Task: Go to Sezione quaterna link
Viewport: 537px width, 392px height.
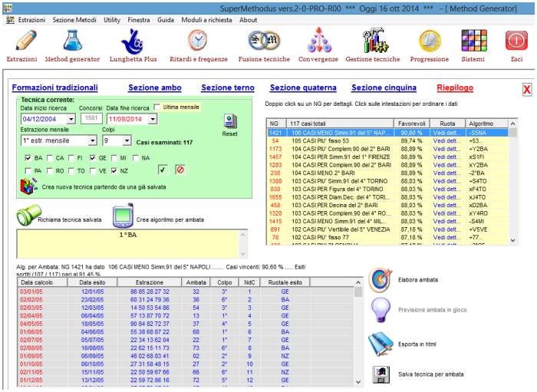Action: [x=303, y=87]
